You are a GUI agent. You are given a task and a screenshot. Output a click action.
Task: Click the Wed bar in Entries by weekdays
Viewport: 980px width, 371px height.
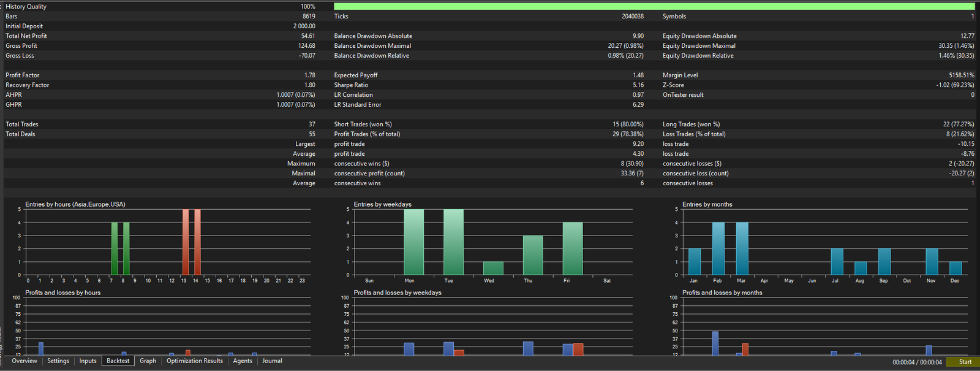(x=493, y=268)
